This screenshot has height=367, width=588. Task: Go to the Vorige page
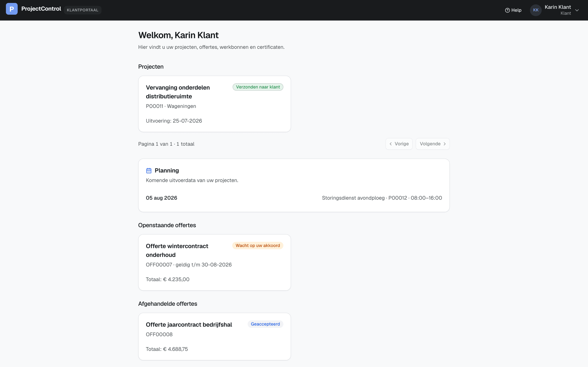[399, 144]
